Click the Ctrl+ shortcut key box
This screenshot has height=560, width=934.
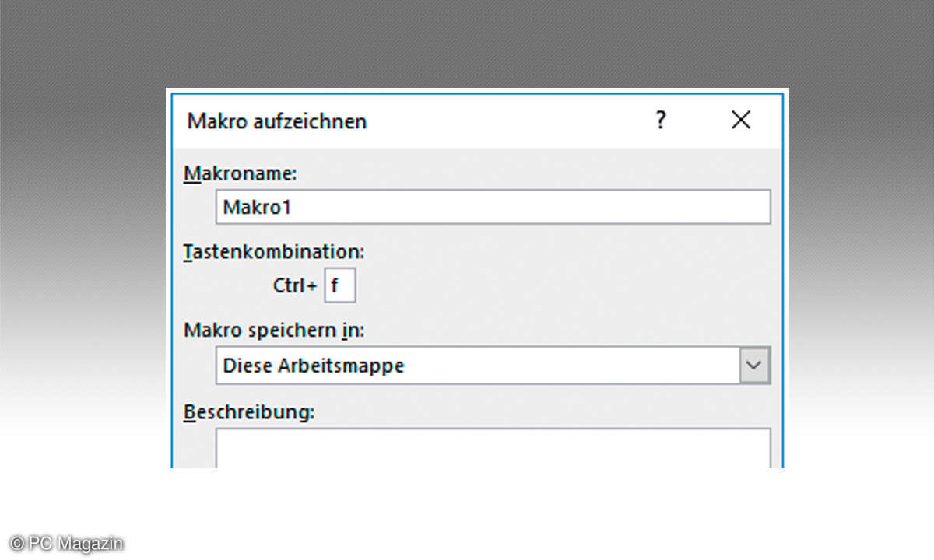(x=340, y=285)
